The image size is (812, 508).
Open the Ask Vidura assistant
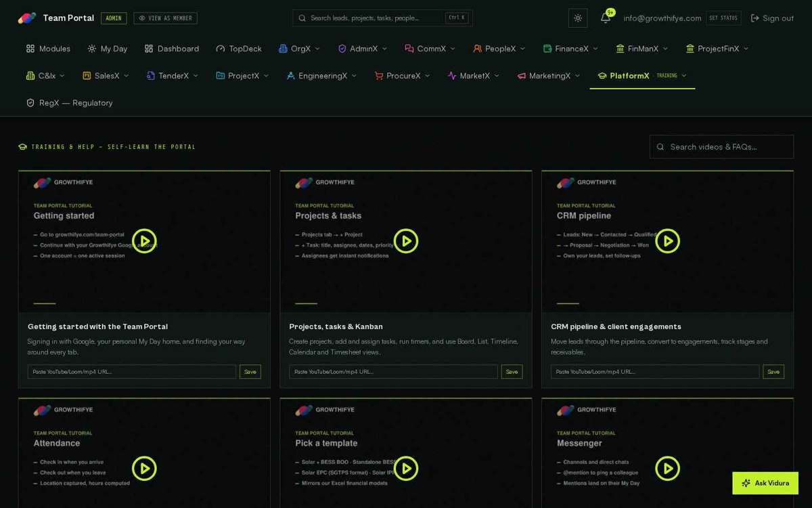coord(765,483)
